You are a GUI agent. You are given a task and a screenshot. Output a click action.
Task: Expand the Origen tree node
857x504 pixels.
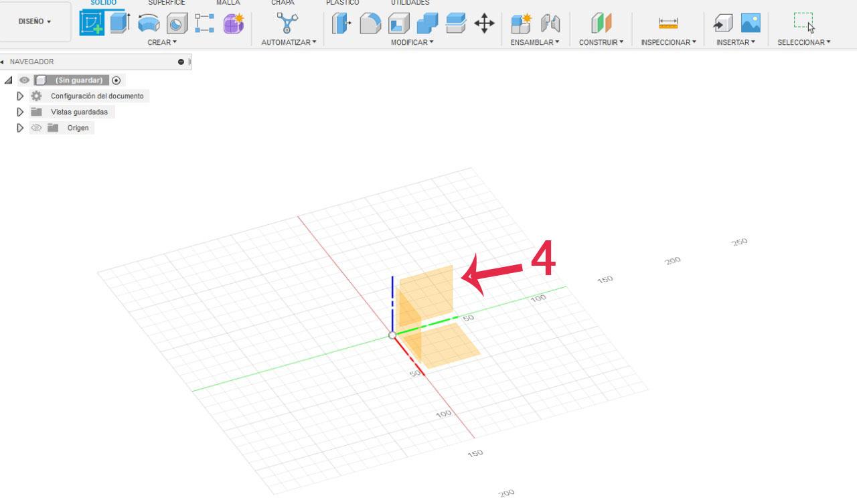20,128
